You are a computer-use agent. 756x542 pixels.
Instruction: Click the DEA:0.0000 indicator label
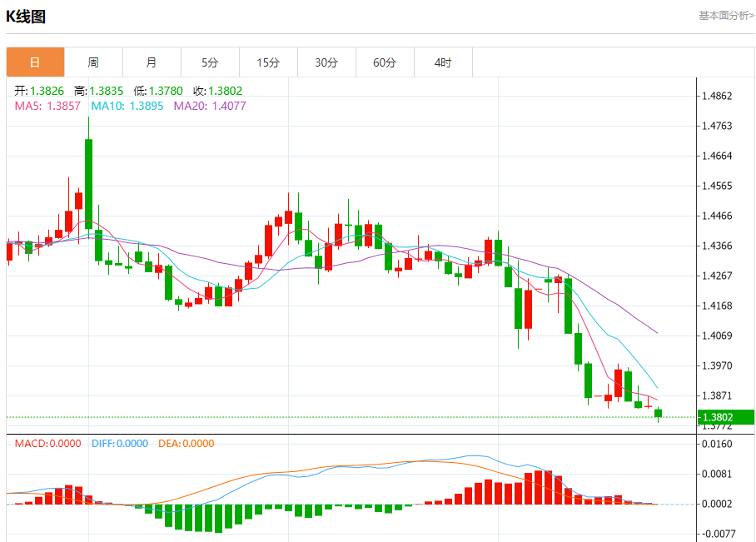187,444
